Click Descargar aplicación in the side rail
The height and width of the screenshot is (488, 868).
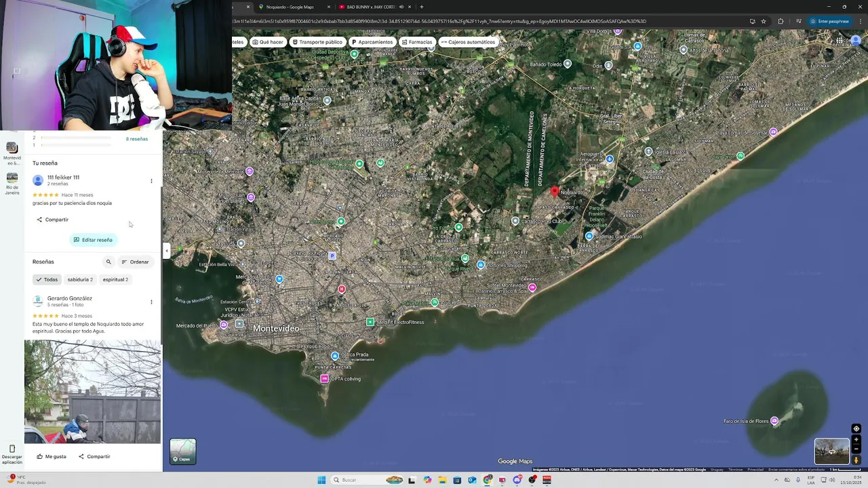point(12,453)
